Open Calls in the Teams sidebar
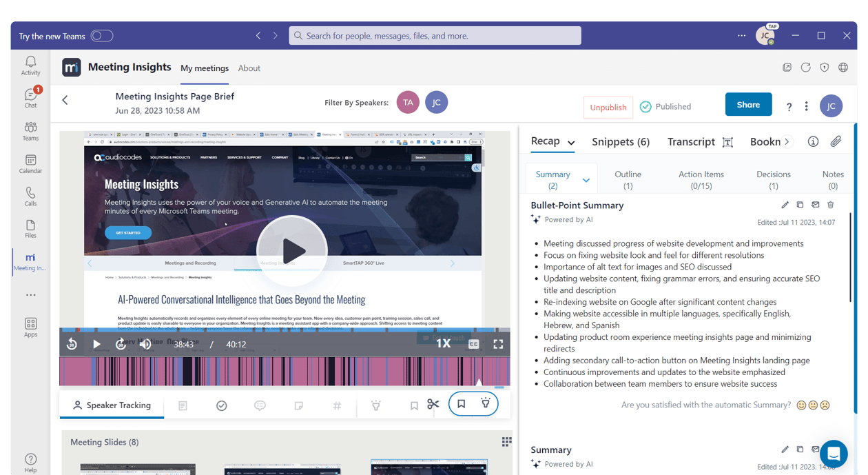 coord(30,196)
